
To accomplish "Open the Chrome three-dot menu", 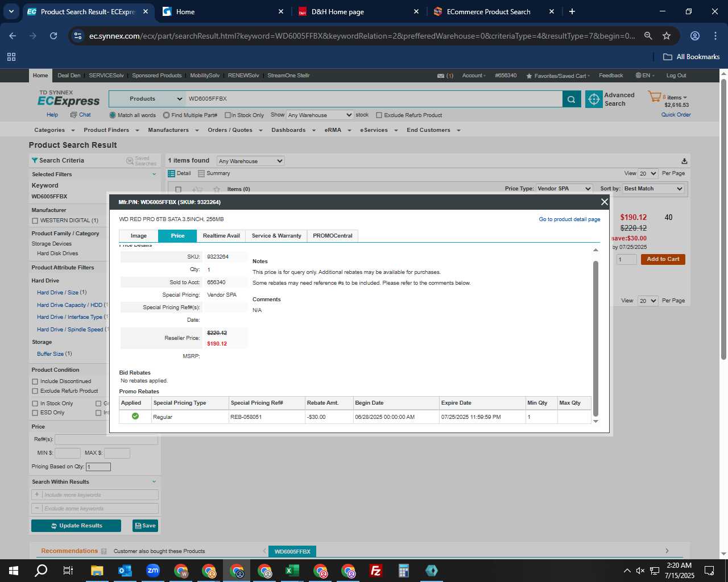I will (x=715, y=36).
